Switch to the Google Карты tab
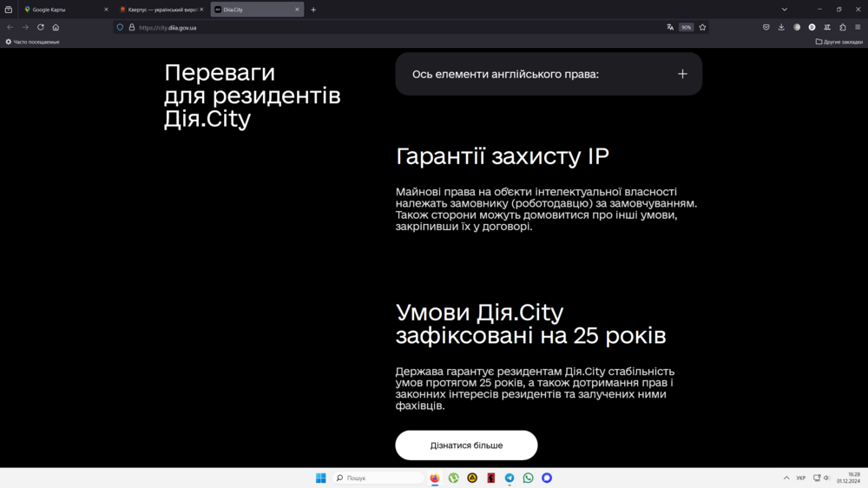This screenshot has height=488, width=868. pyautogui.click(x=65, y=10)
